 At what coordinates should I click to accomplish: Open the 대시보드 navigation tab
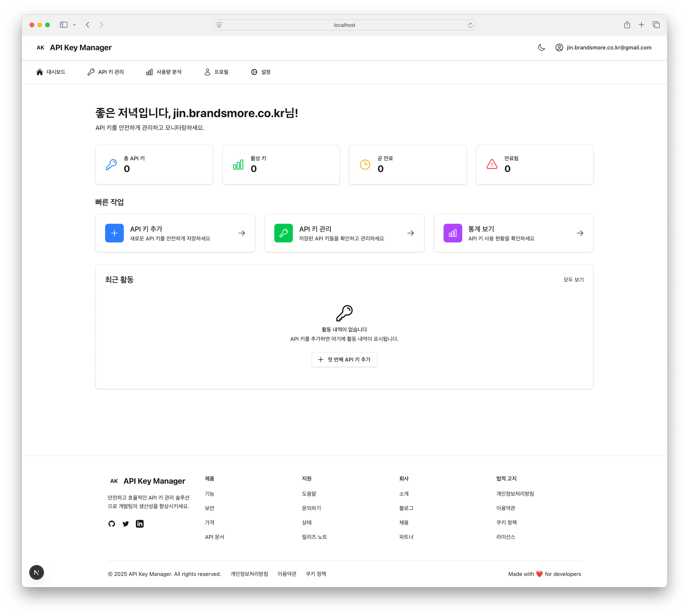[51, 72]
